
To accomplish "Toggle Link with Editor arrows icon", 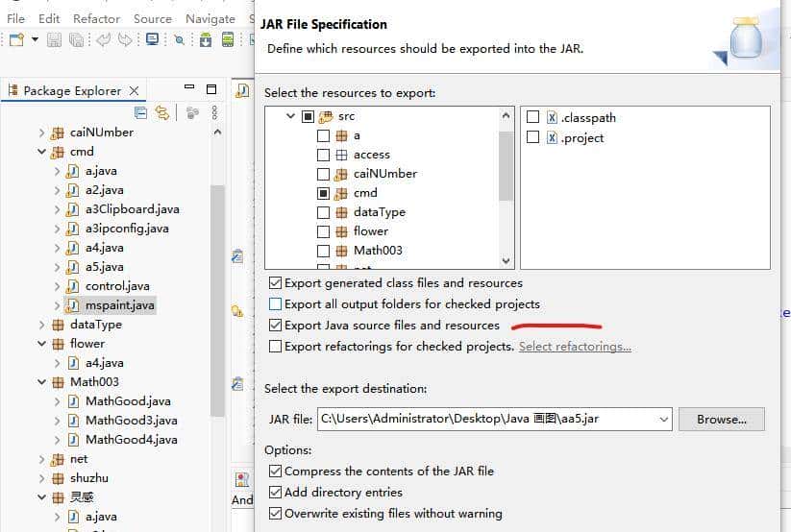I will click(161, 112).
